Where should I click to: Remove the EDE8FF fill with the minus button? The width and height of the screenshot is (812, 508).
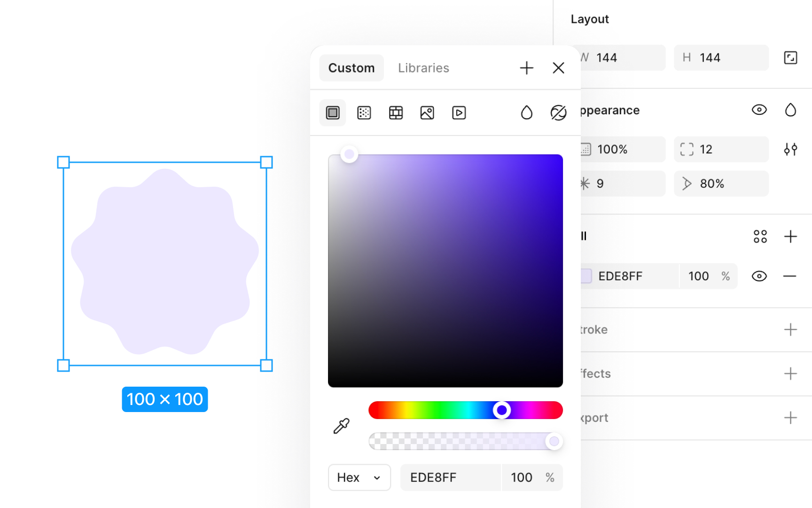tap(790, 276)
